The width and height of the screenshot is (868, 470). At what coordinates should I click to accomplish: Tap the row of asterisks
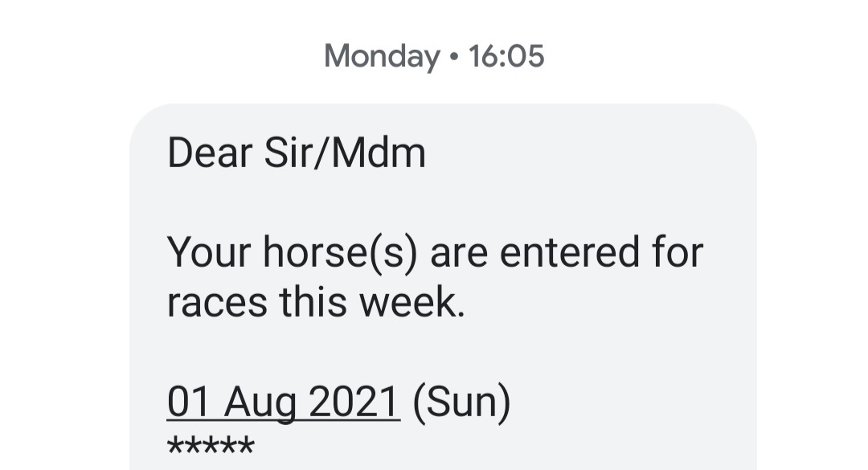point(211,446)
